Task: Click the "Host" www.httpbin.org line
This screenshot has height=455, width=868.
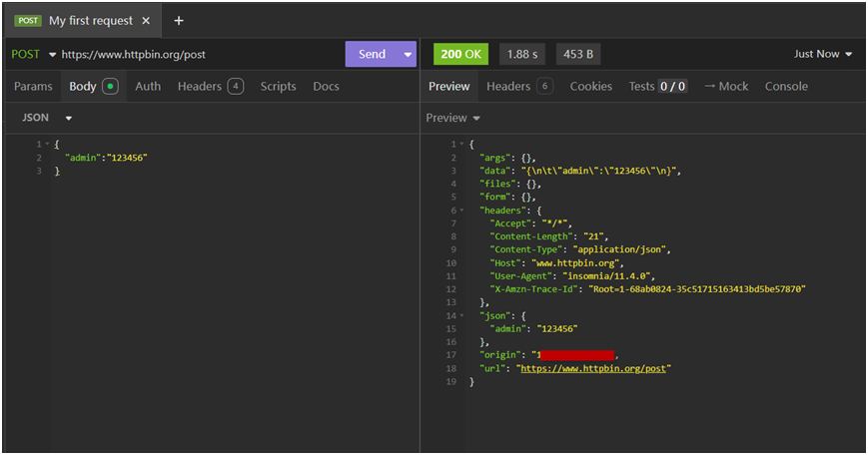Action: pos(557,263)
